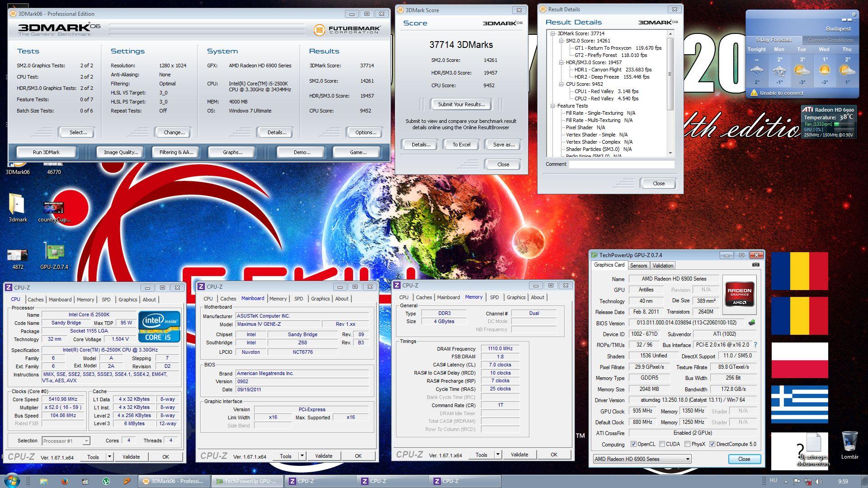Collapse the HDR/SM3.0 Score: 19457 node
The height and width of the screenshot is (488, 868).
pos(561,62)
